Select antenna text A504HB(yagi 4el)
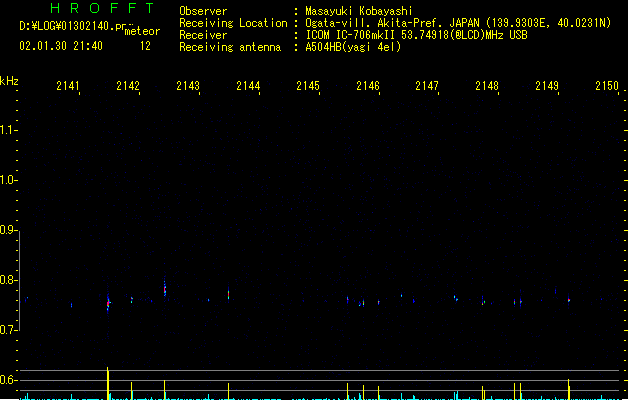The height and width of the screenshot is (400, 629). point(353,47)
